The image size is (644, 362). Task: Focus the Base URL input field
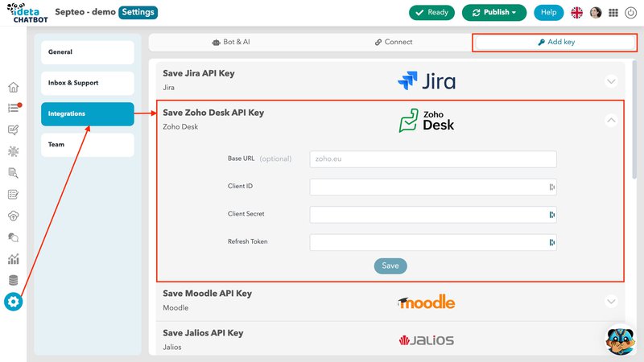(x=433, y=159)
